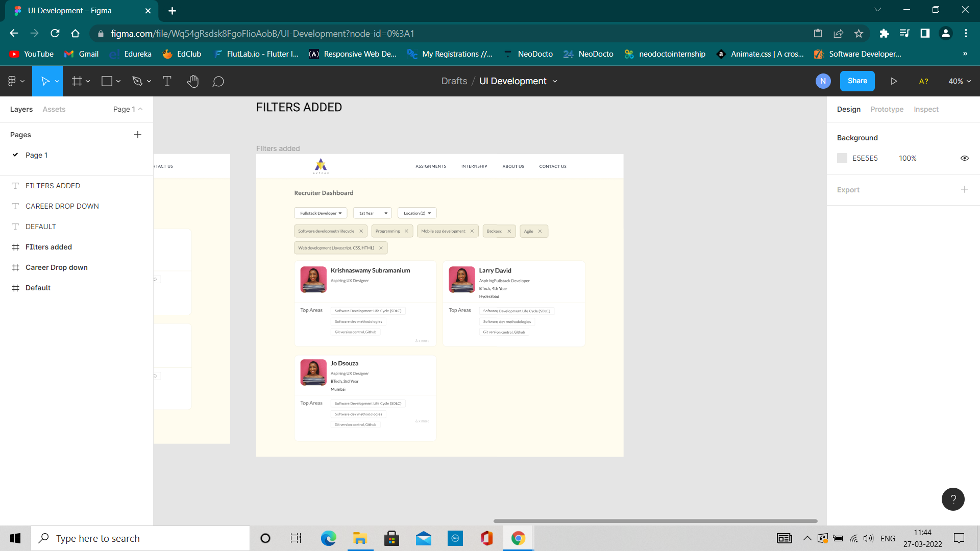
Task: Select the Career Drop down frame layer
Action: click(x=56, y=267)
